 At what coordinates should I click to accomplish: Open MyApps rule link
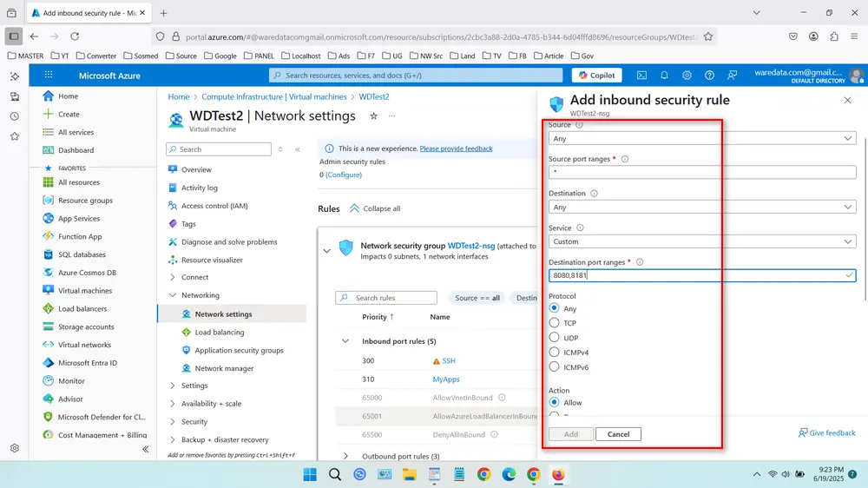446,379
